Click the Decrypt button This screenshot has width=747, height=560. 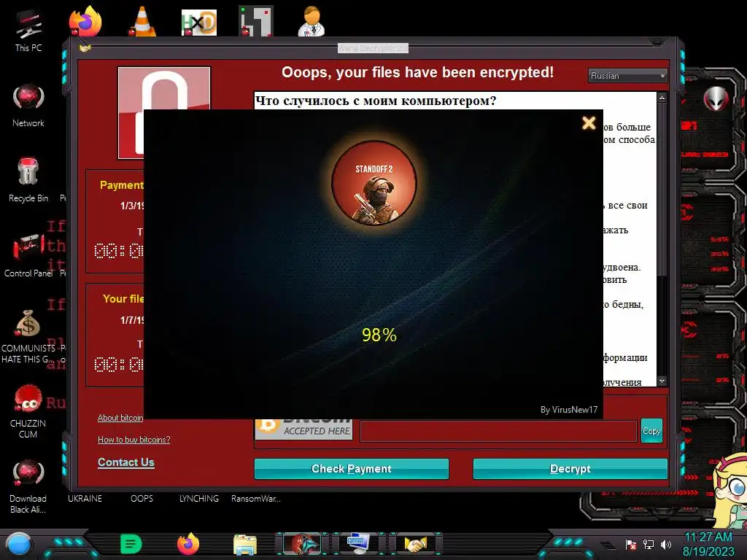[x=570, y=469]
